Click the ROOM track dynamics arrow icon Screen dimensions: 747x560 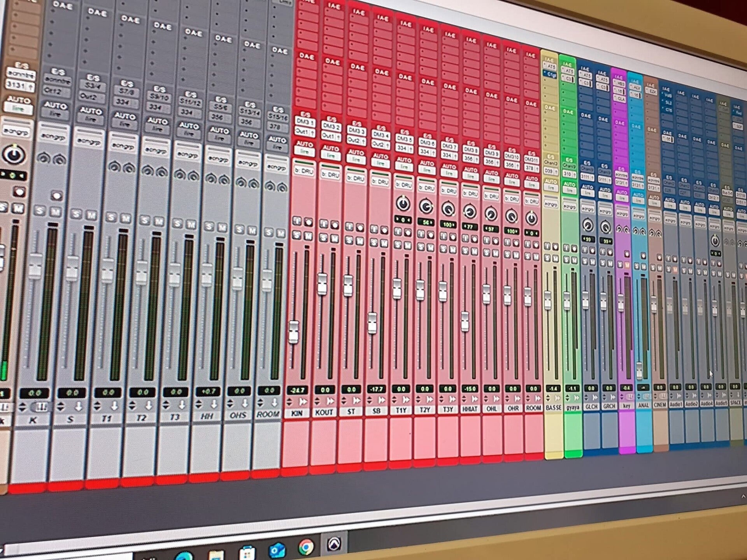click(x=537, y=398)
